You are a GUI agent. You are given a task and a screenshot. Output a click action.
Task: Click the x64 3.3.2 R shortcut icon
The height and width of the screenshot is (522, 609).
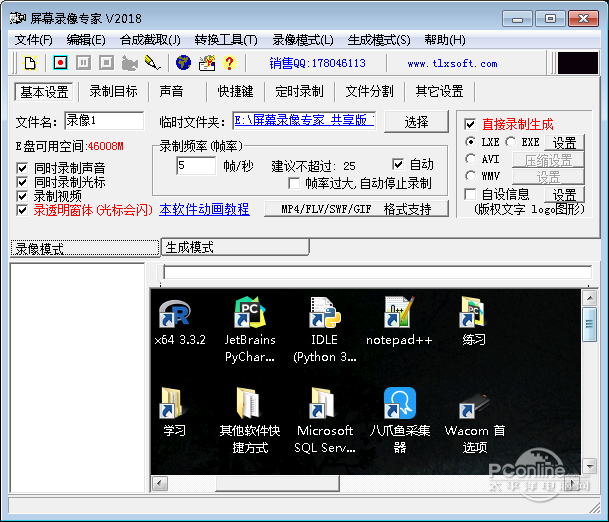175,314
